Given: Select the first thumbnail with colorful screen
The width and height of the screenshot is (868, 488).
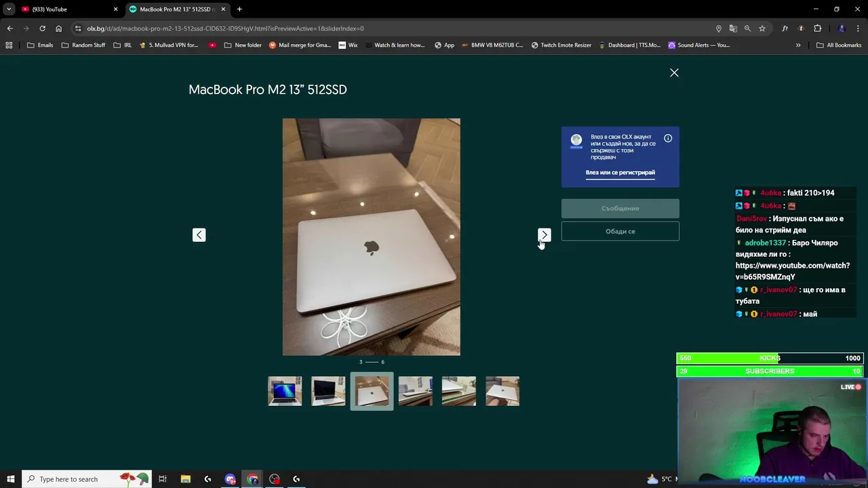Looking at the screenshot, I should 285,391.
